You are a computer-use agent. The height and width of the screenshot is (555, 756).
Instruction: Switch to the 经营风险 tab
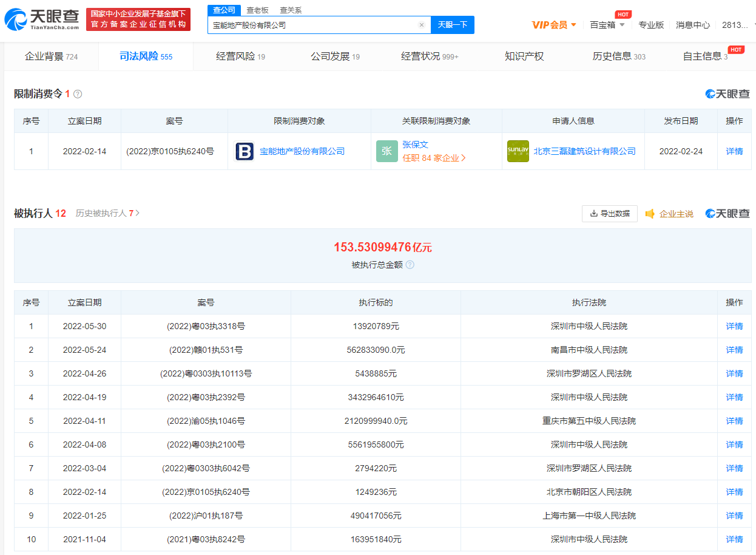coord(240,56)
